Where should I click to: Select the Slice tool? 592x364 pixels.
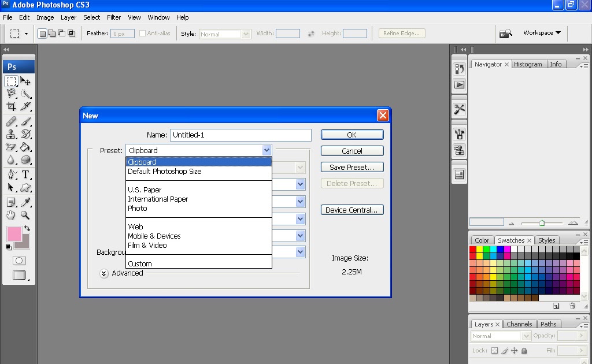click(25, 106)
